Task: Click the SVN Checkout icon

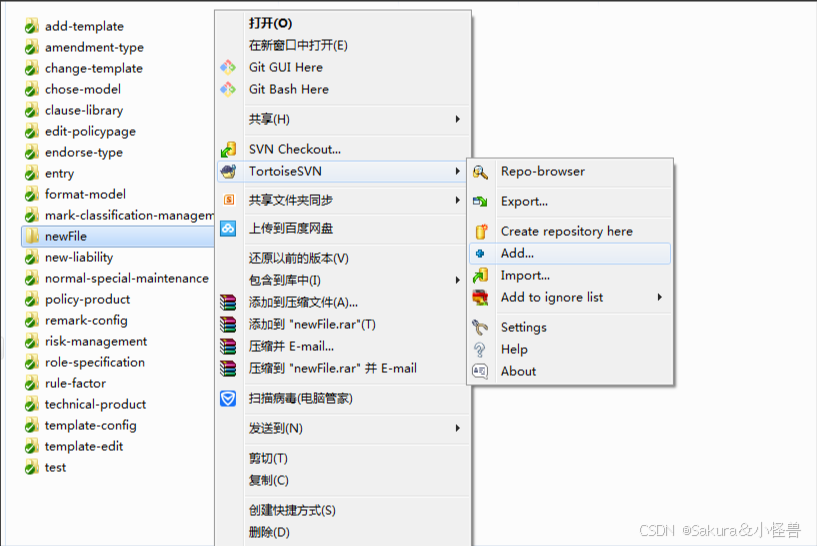Action: click(228, 150)
